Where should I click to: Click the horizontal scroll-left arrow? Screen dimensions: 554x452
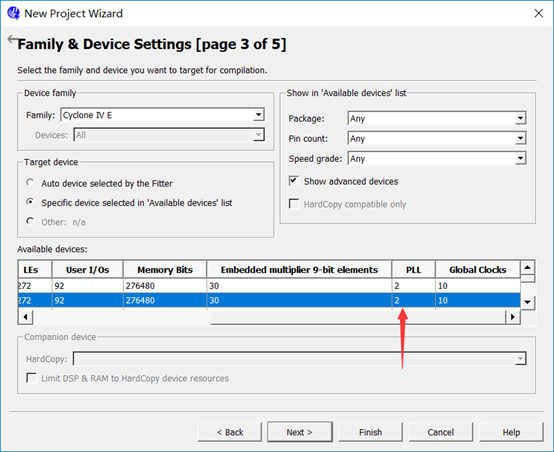point(25,317)
